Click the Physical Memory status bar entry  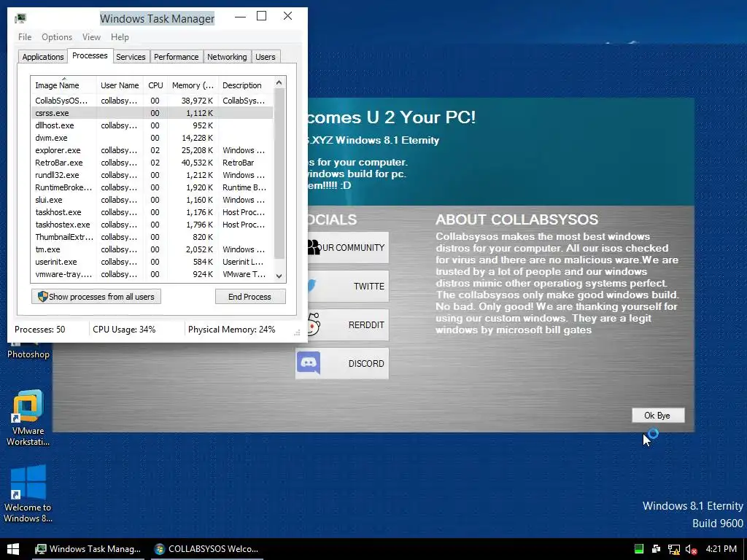pos(231,330)
